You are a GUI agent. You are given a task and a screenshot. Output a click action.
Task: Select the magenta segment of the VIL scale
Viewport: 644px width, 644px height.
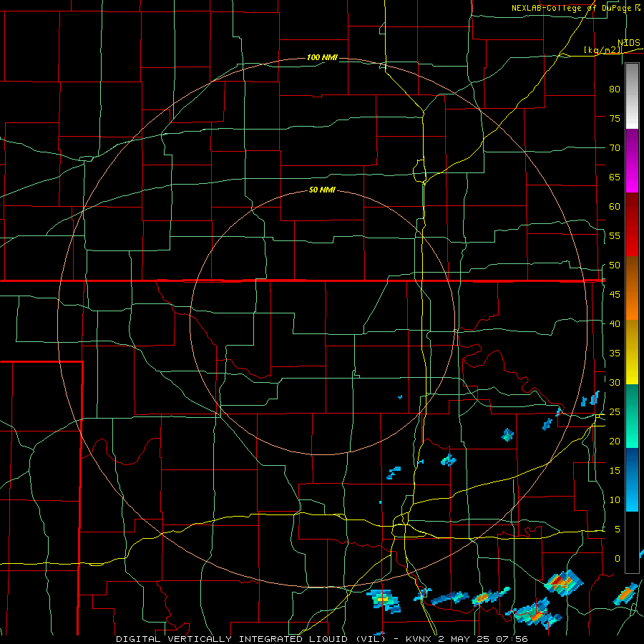tap(632, 178)
